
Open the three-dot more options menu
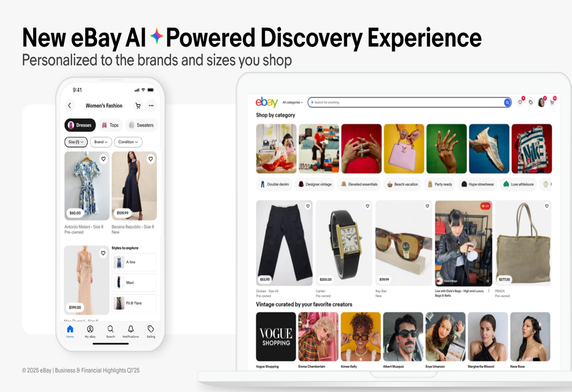pos(151,105)
